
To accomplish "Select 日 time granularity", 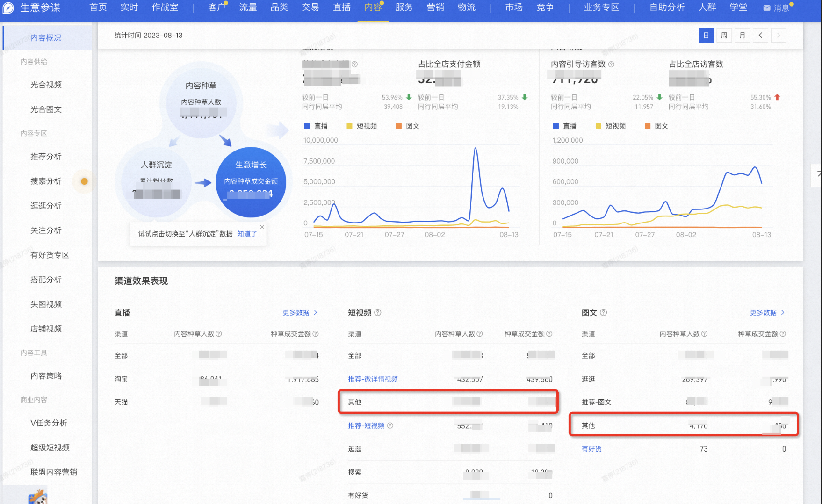I will 706,35.
